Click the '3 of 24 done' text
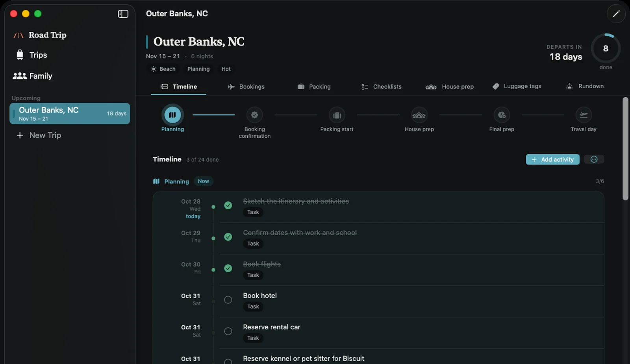This screenshot has width=630, height=364. click(202, 160)
